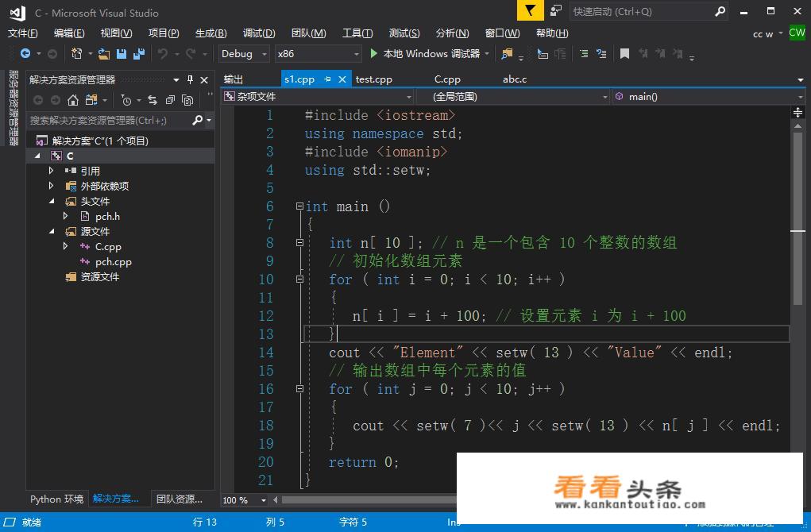Image resolution: width=811 pixels, height=532 pixels.
Task: Collapse the for loop outline at line 10
Action: coord(299,279)
